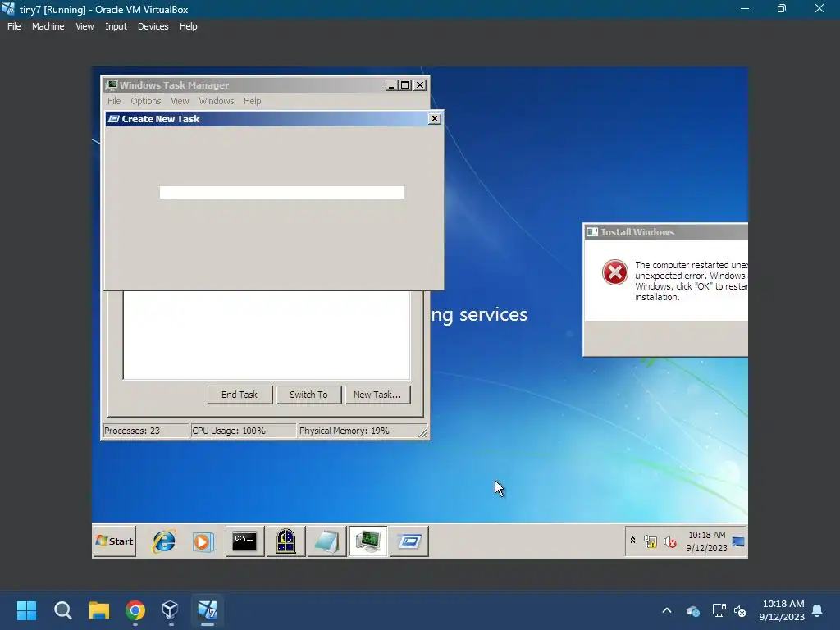Close the Create New Task dialog
The width and height of the screenshot is (840, 630).
435,118
